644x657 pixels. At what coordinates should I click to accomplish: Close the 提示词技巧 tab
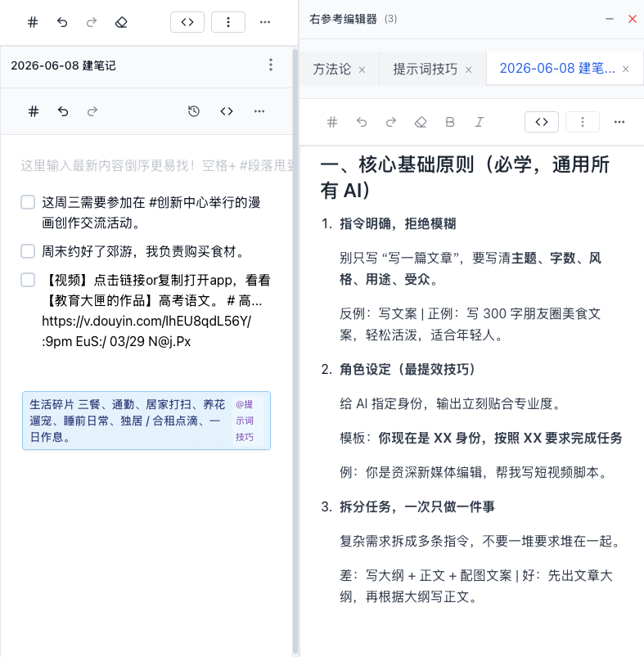[x=469, y=70]
